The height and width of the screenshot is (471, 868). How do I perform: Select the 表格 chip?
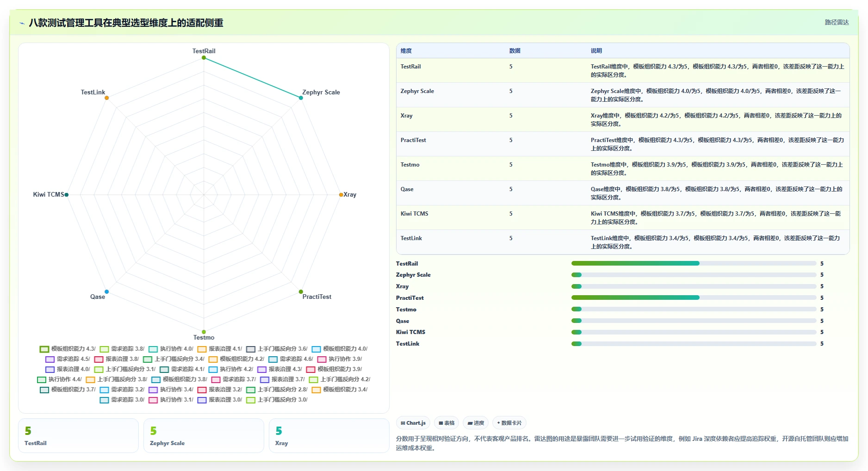point(446,423)
